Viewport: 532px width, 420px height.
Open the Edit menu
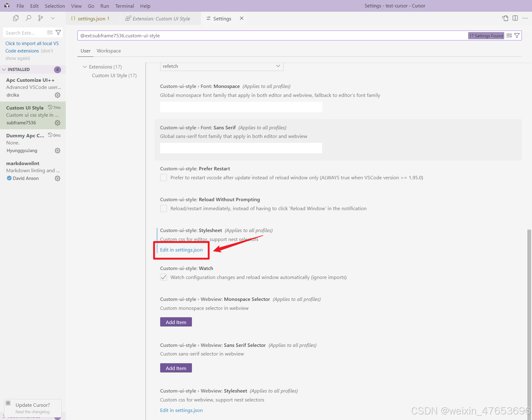(x=34, y=6)
